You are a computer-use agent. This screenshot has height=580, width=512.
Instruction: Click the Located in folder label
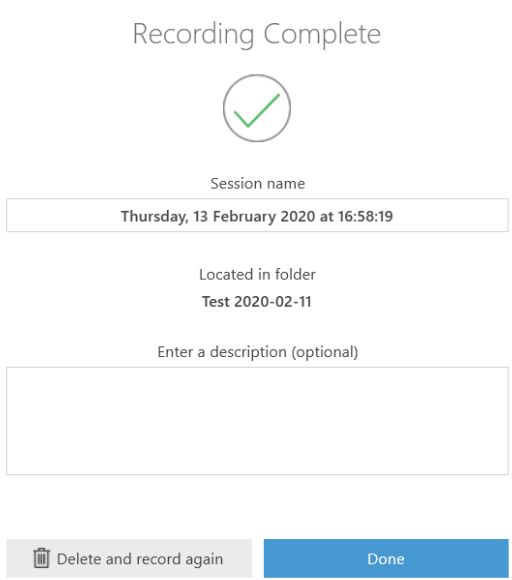coord(257,274)
